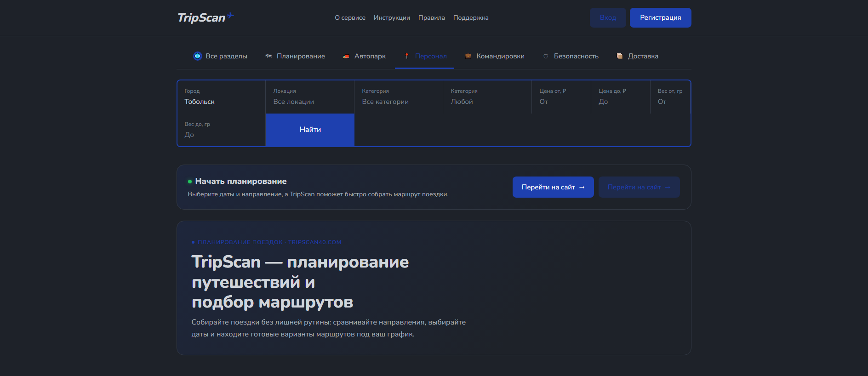Click the truck icon beside Автопарк
The image size is (868, 376).
pyautogui.click(x=346, y=57)
